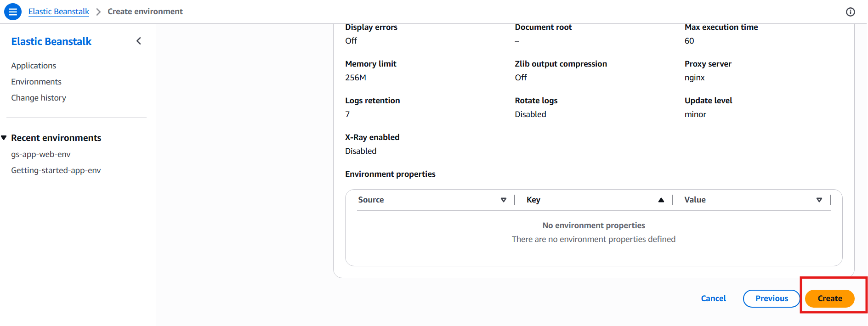Sort by Value column arrow

pos(819,200)
